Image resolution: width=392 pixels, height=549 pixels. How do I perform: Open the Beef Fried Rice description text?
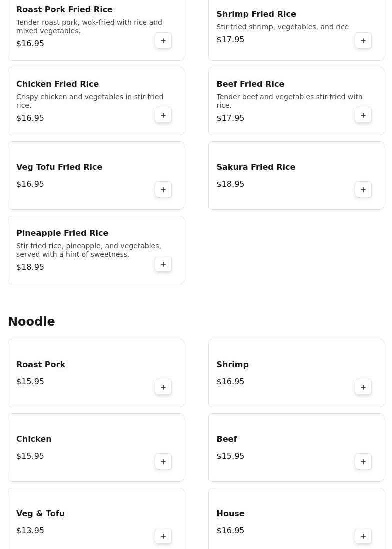pos(289,101)
